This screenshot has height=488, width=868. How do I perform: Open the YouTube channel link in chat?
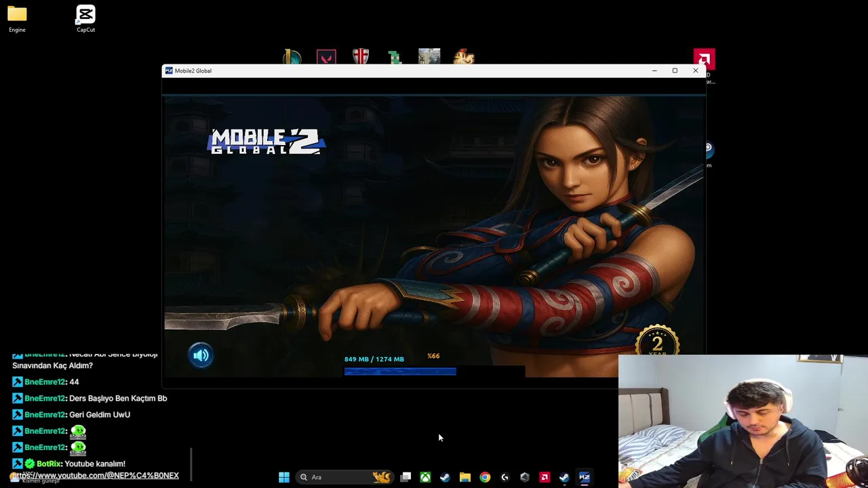pyautogui.click(x=96, y=475)
